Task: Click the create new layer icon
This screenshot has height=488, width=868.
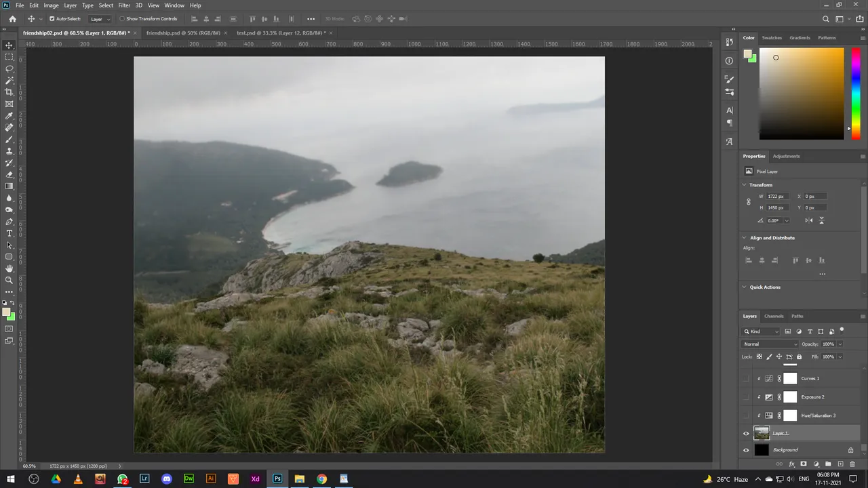Action: [840, 464]
